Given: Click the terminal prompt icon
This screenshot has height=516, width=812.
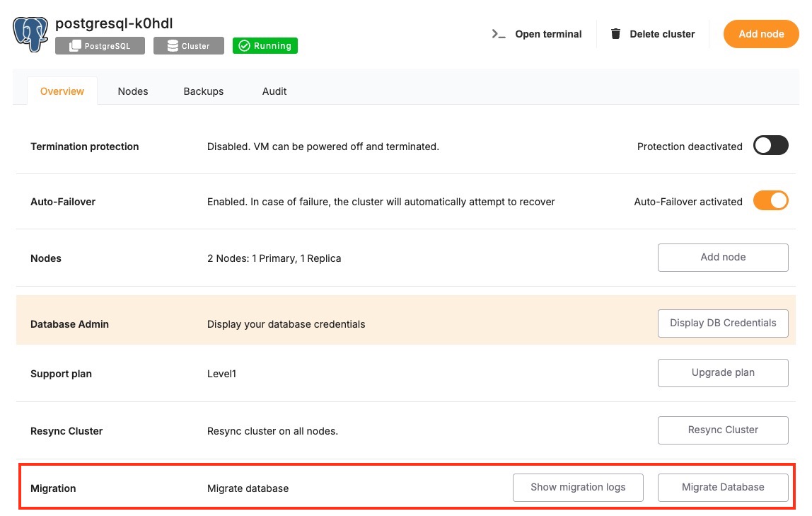Looking at the screenshot, I should pos(499,34).
